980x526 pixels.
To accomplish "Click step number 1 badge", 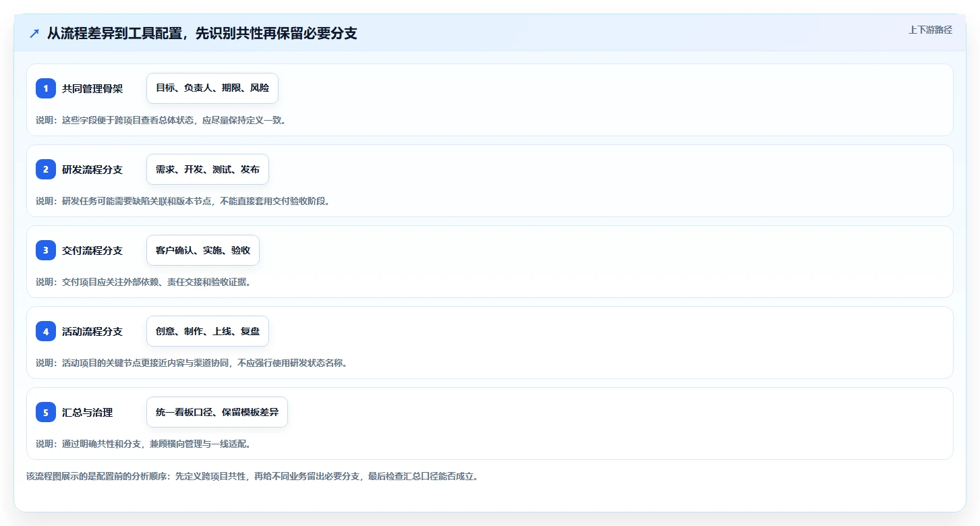I will (x=46, y=88).
